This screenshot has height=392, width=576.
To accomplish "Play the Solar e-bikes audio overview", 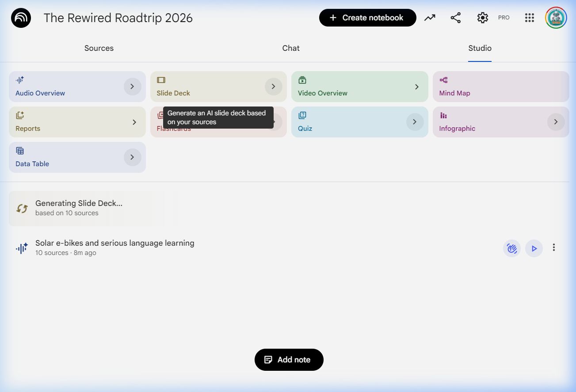I will (x=534, y=248).
